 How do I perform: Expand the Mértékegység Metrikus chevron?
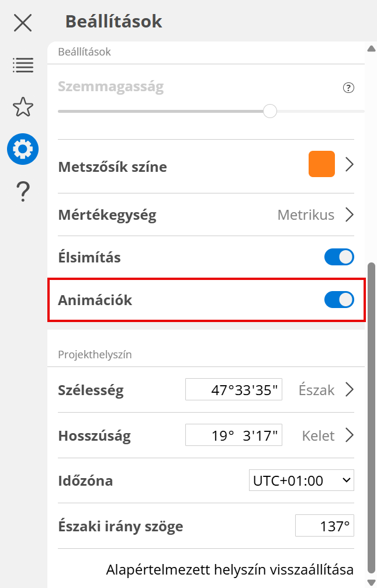[x=350, y=215]
